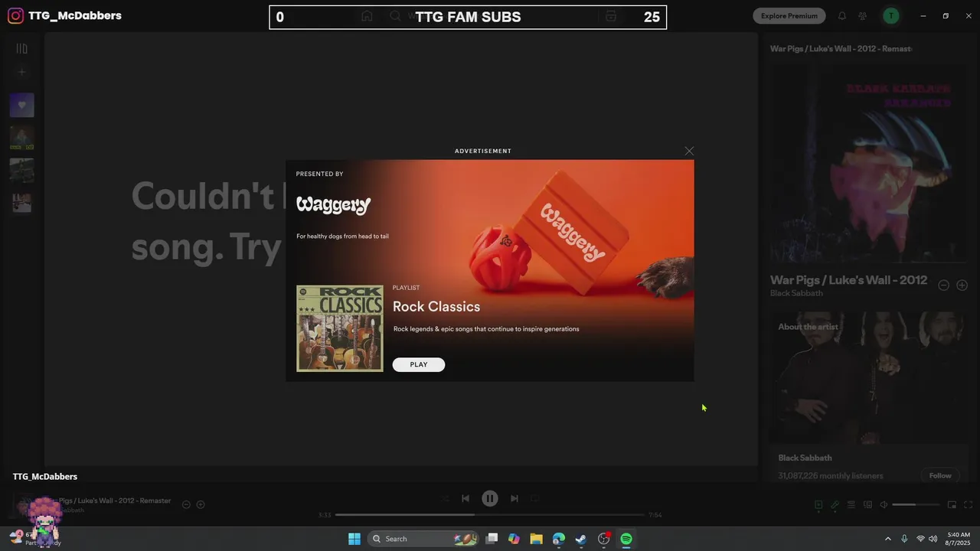Open the connect to a device icon

867,504
